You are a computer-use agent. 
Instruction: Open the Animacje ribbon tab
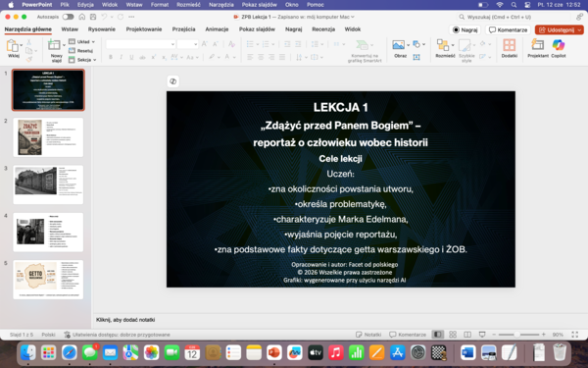tap(217, 29)
